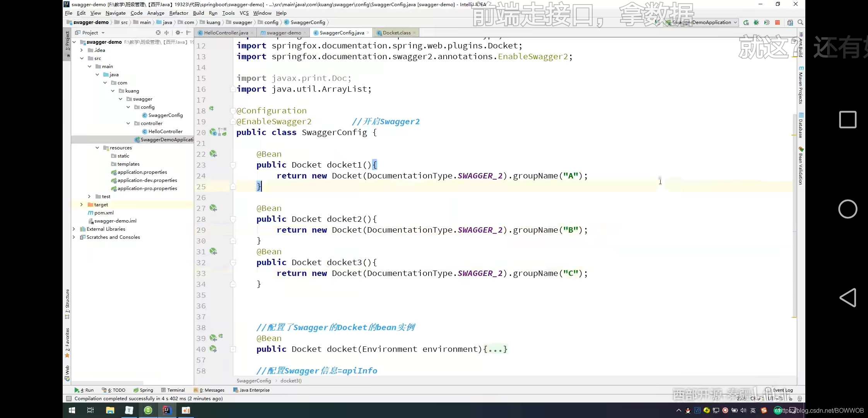The height and width of the screenshot is (418, 868).
Task: Click the Collapse All icon in Project panel
Action: tap(167, 33)
